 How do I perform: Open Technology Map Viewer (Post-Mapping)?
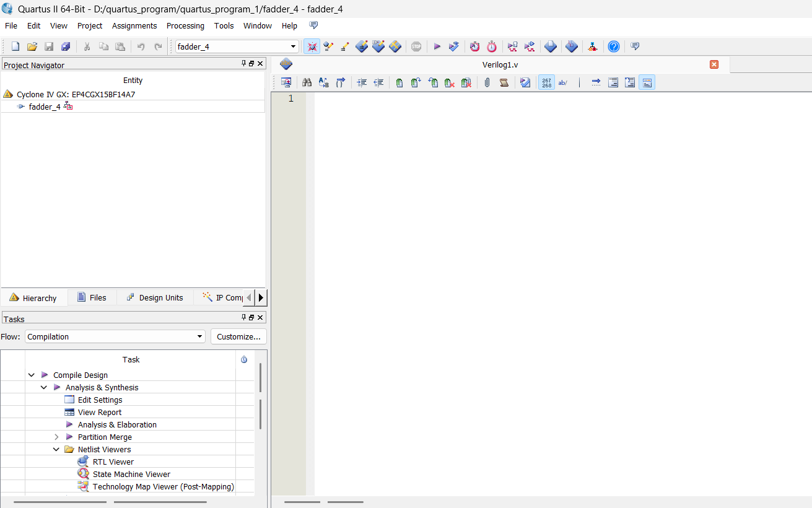pyautogui.click(x=163, y=486)
